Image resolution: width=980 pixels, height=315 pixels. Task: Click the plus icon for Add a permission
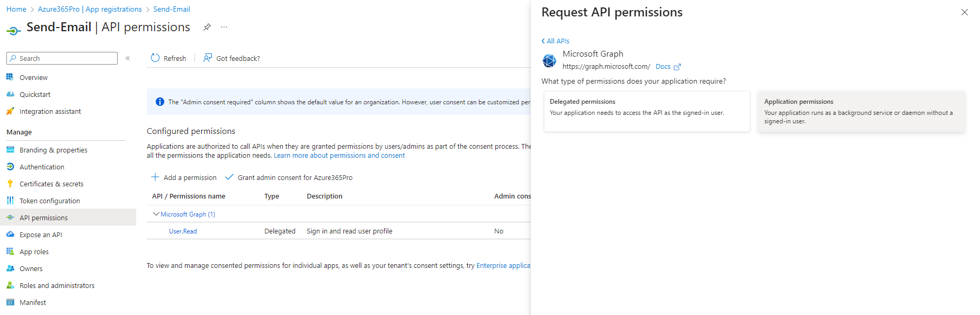tap(155, 177)
